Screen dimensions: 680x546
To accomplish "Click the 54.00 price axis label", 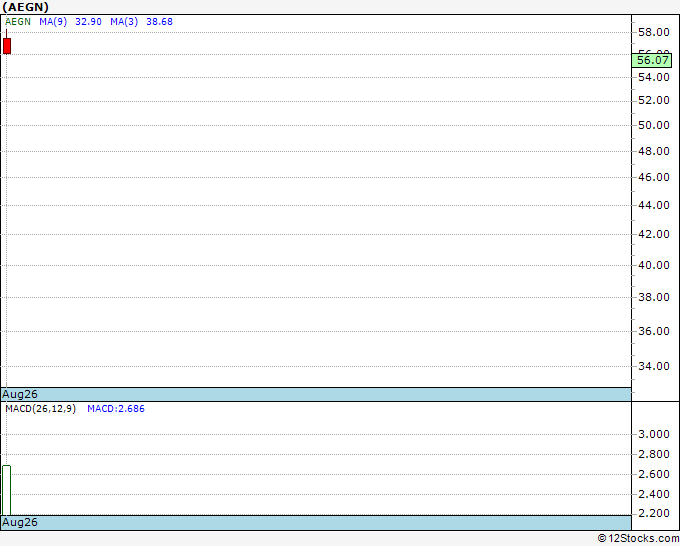I will (654, 77).
